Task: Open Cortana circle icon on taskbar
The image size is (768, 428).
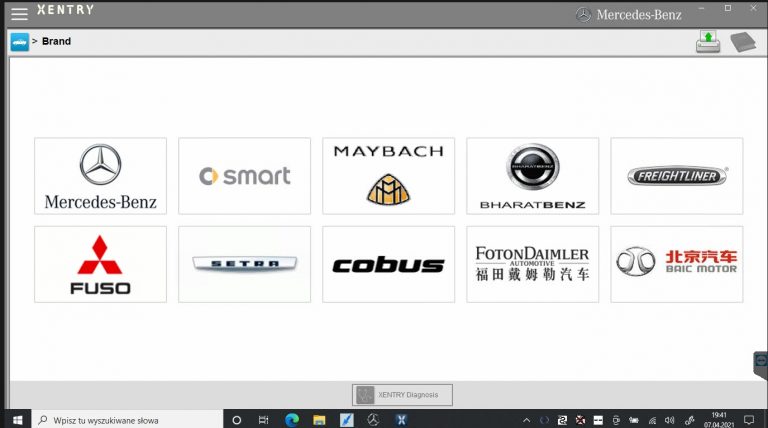Action: coord(237,420)
